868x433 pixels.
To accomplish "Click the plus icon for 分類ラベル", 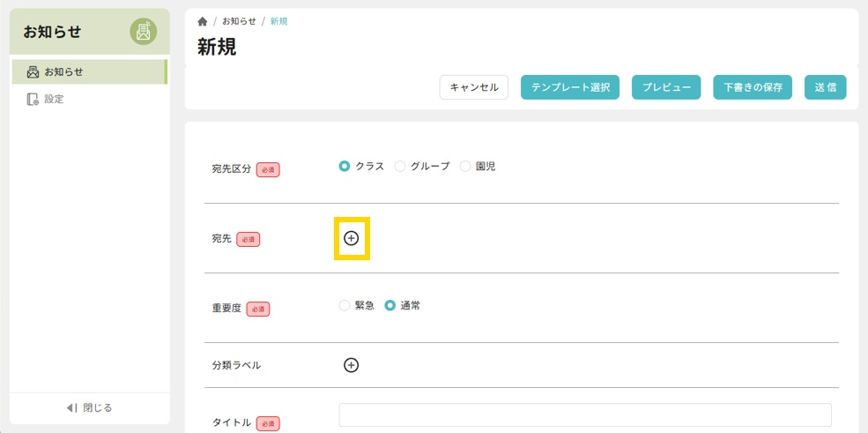I will click(352, 365).
